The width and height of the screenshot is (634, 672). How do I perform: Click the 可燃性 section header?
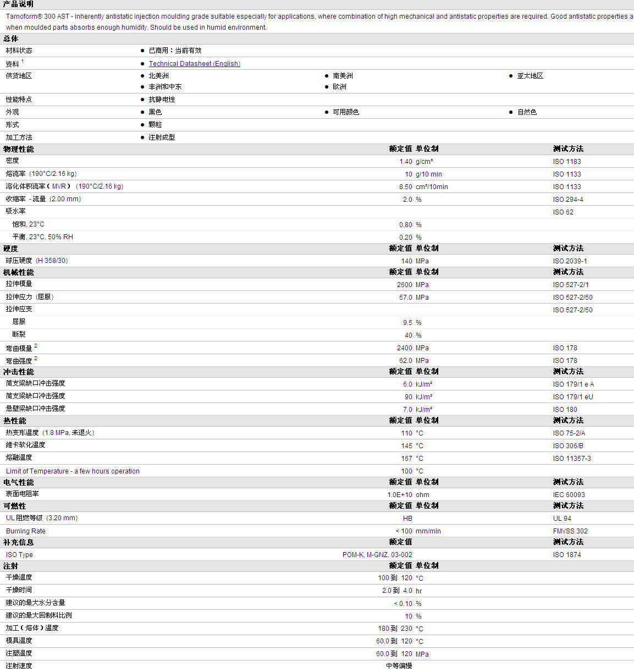[x=14, y=506]
